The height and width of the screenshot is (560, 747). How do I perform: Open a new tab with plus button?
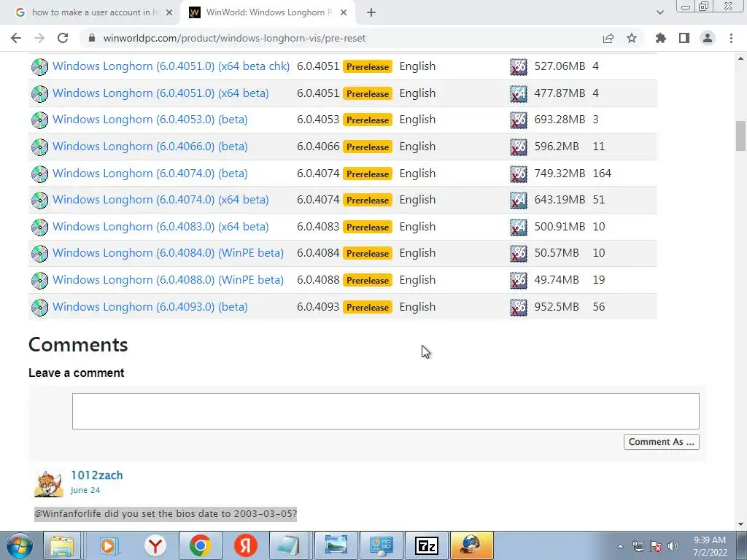[371, 12]
